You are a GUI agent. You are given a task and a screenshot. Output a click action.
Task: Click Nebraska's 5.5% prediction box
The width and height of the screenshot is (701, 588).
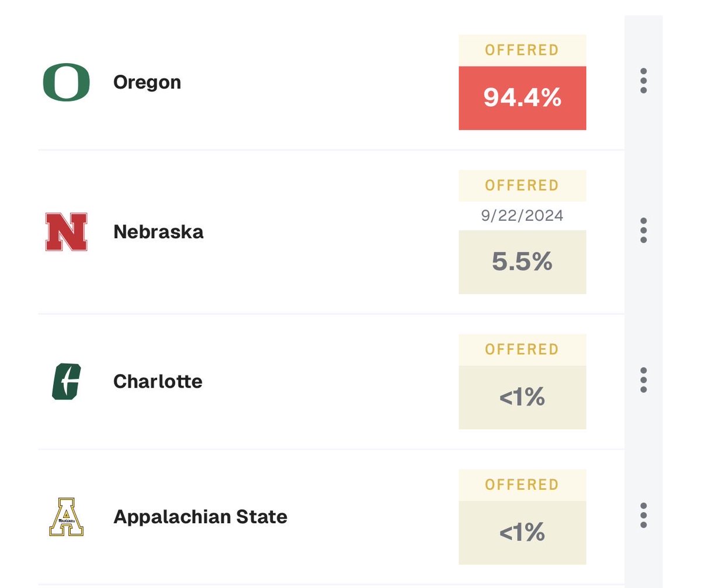(522, 262)
